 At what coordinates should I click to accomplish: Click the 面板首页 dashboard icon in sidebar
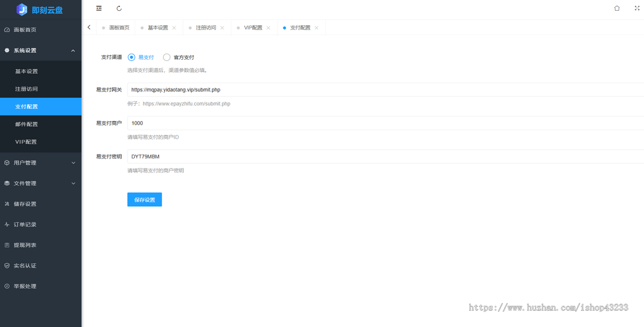point(7,30)
